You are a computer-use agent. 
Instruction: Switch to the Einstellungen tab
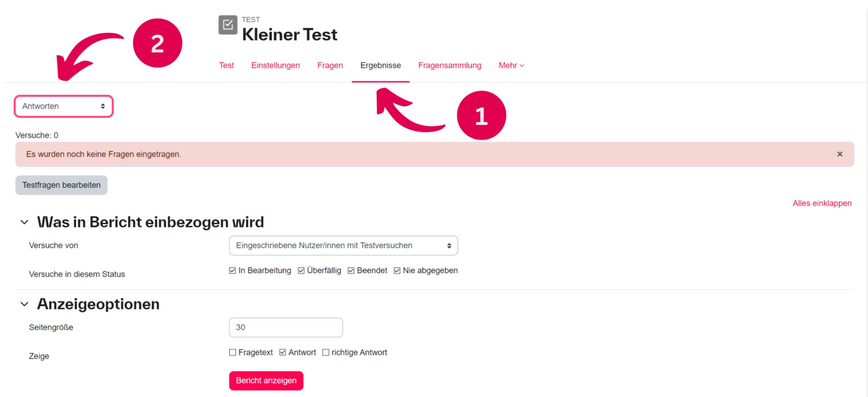(x=275, y=66)
